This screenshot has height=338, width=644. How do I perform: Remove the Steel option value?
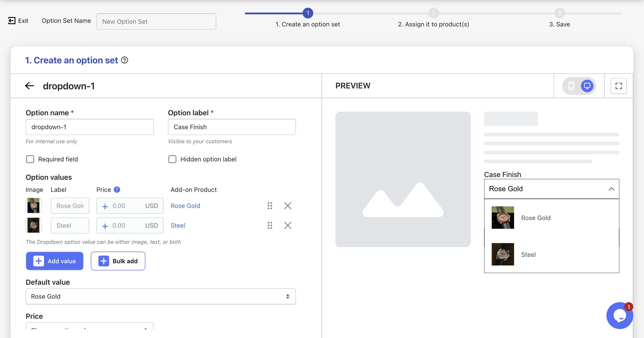pos(288,225)
